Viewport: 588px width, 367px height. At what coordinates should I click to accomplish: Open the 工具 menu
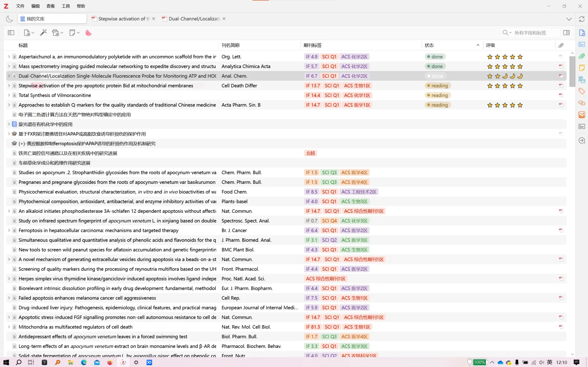point(66,6)
